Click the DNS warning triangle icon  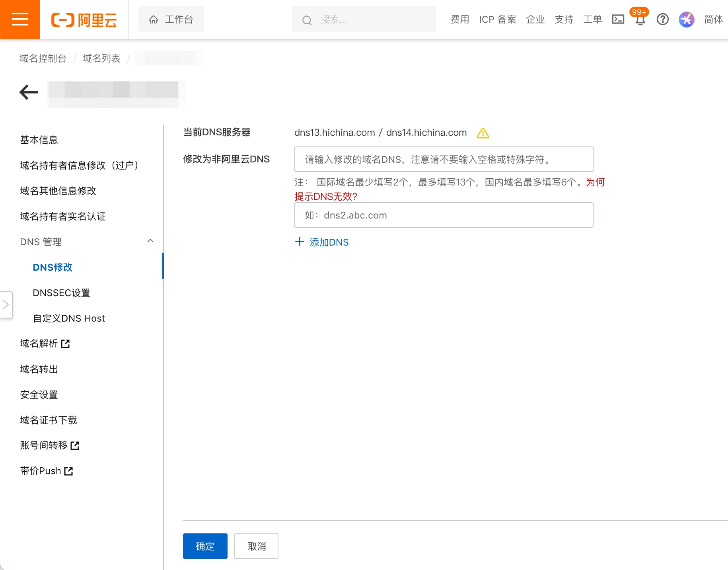click(483, 133)
